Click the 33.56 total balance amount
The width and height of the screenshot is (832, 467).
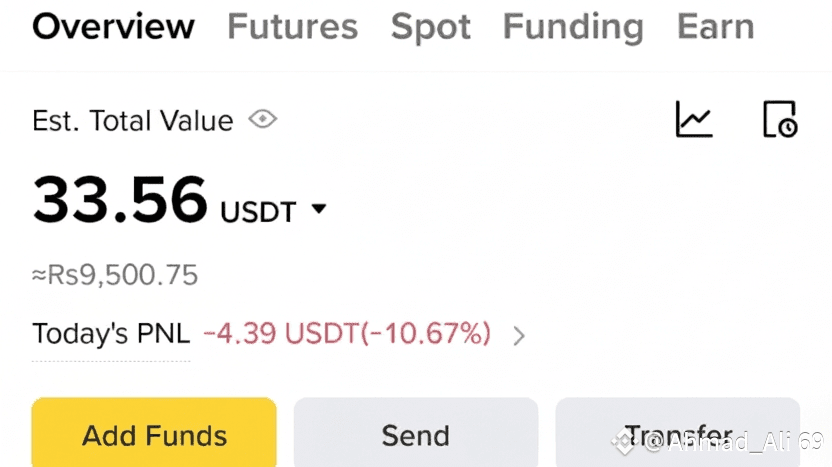coord(120,200)
